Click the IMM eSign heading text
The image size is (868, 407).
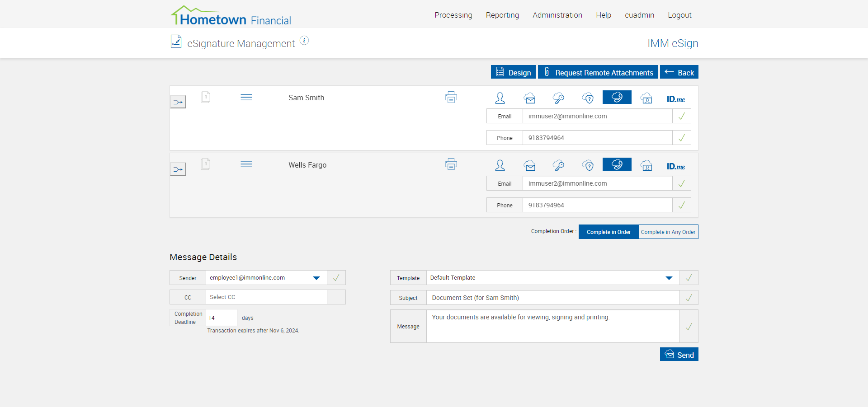point(673,43)
